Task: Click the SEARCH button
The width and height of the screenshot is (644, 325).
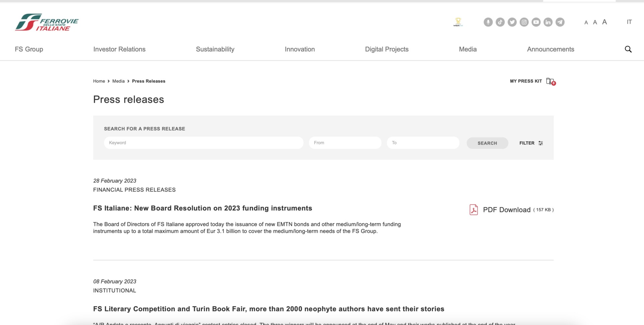Action: click(487, 143)
